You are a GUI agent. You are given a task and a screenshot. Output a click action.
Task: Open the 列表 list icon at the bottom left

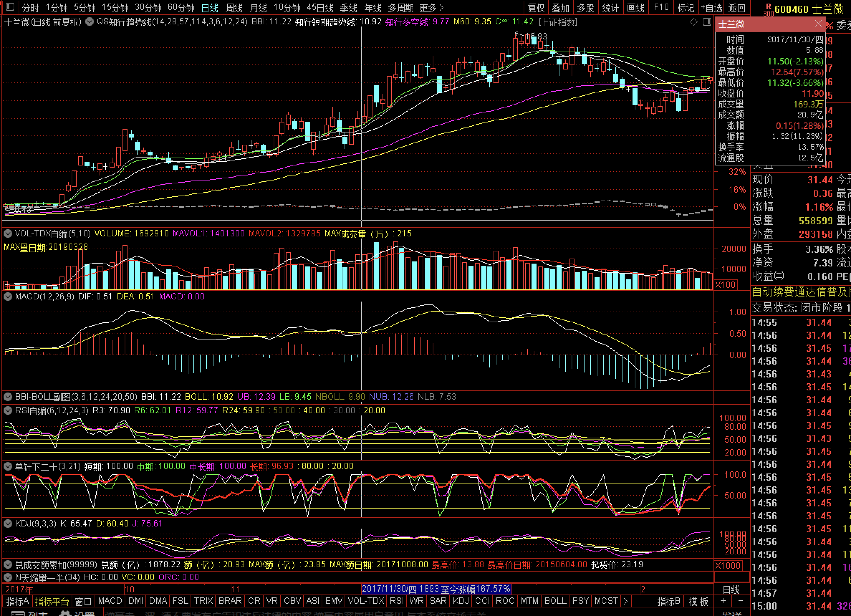point(18,613)
